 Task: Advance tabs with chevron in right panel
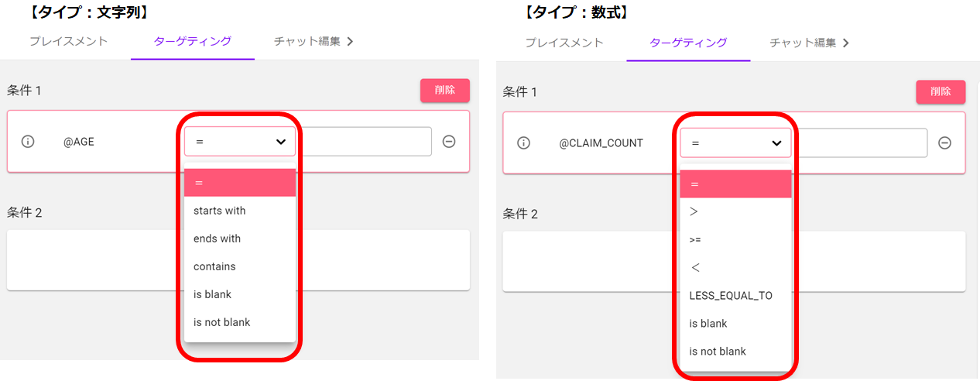[845, 43]
